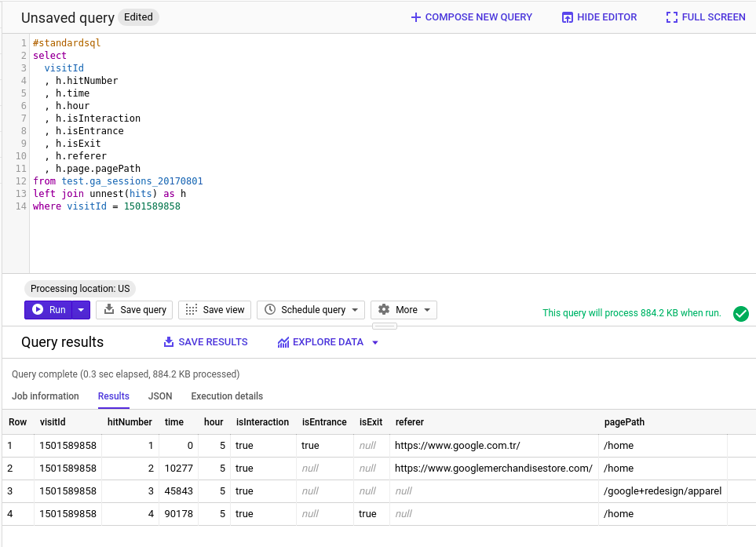
Task: Click the Full Screen brackets icon
Action: tap(671, 17)
